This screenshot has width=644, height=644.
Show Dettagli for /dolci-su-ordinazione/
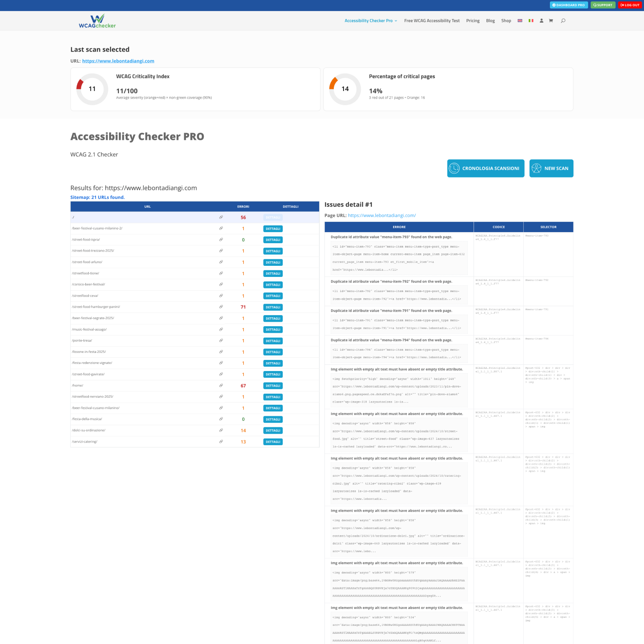pos(273,431)
